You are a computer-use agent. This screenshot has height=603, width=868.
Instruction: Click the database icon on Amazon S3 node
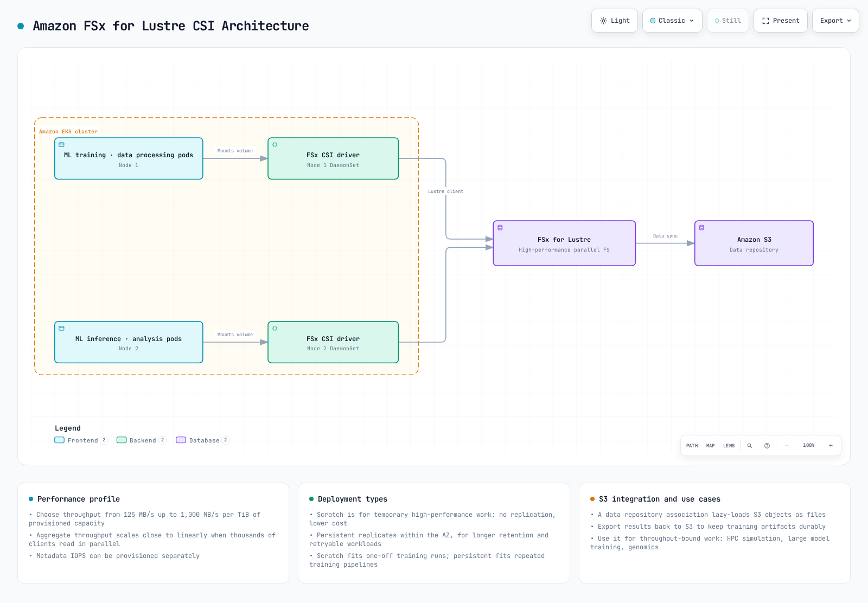click(x=701, y=228)
